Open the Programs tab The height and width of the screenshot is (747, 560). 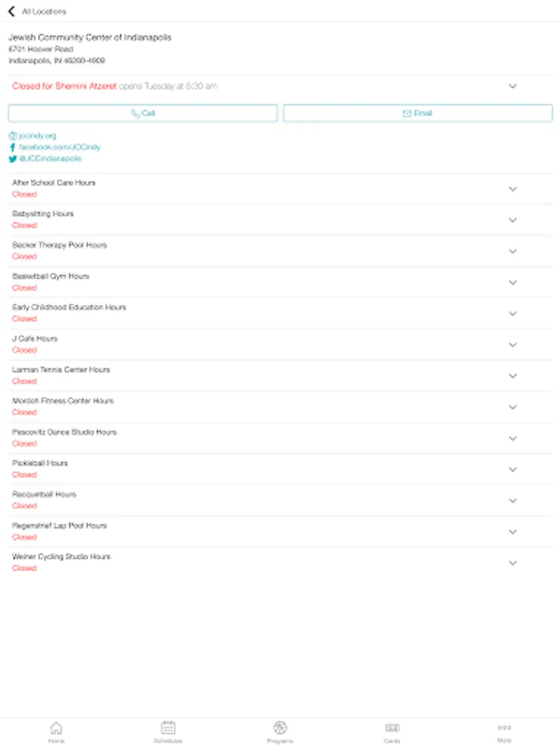click(280, 732)
